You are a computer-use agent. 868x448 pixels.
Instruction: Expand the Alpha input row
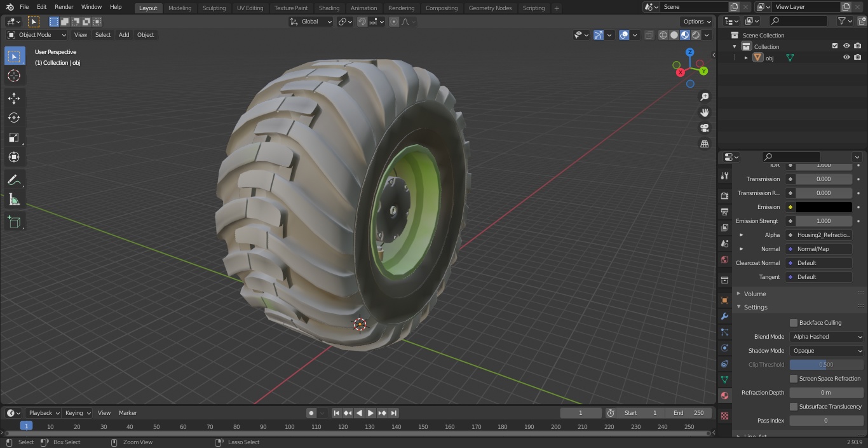pyautogui.click(x=741, y=235)
